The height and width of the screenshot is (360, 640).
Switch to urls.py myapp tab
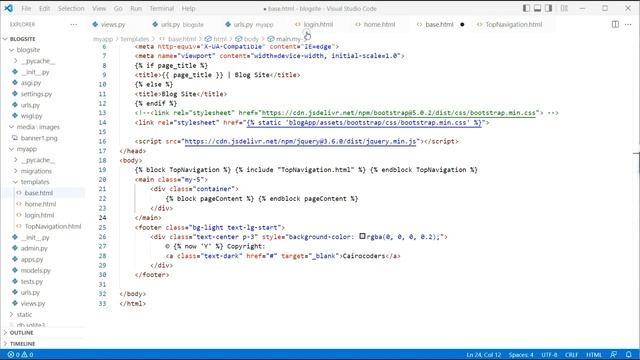tap(250, 24)
